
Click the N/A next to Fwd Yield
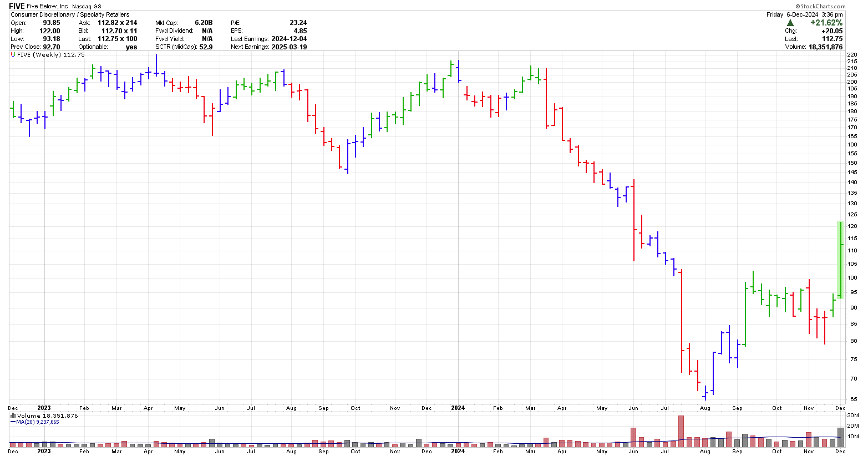207,39
